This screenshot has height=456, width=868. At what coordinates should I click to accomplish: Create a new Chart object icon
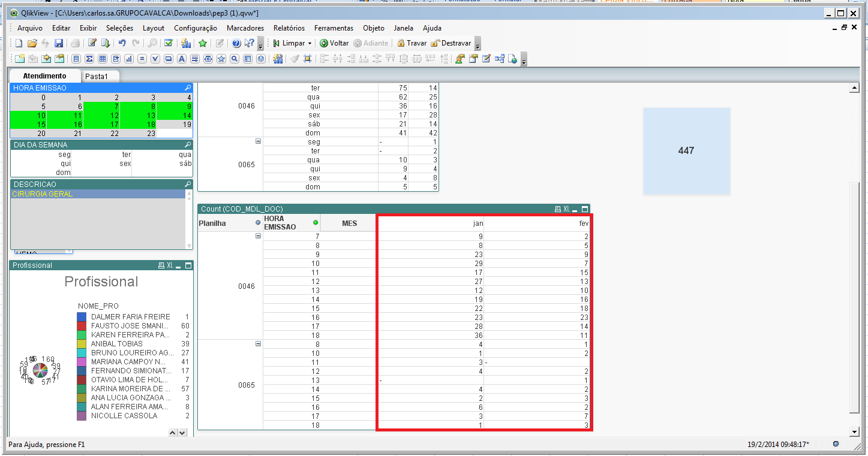129,59
